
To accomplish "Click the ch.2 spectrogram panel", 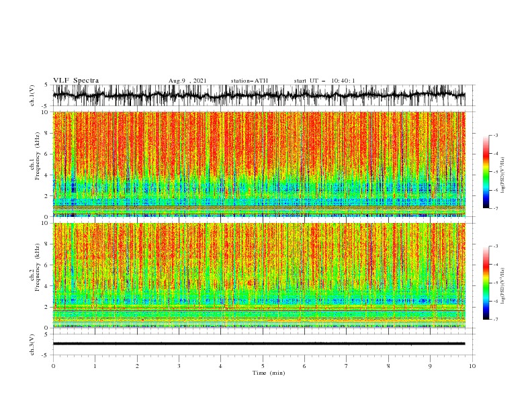I will [x=259, y=275].
